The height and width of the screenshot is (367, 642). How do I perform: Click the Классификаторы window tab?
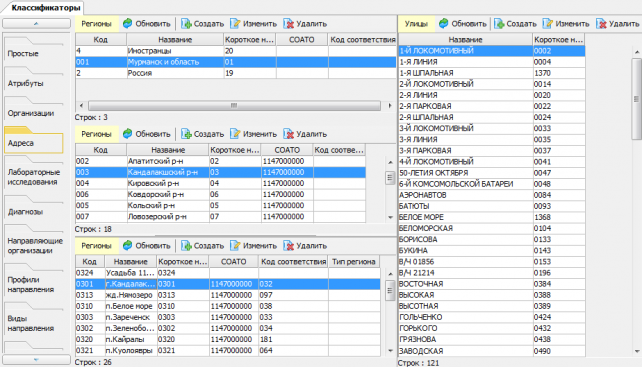point(46,8)
